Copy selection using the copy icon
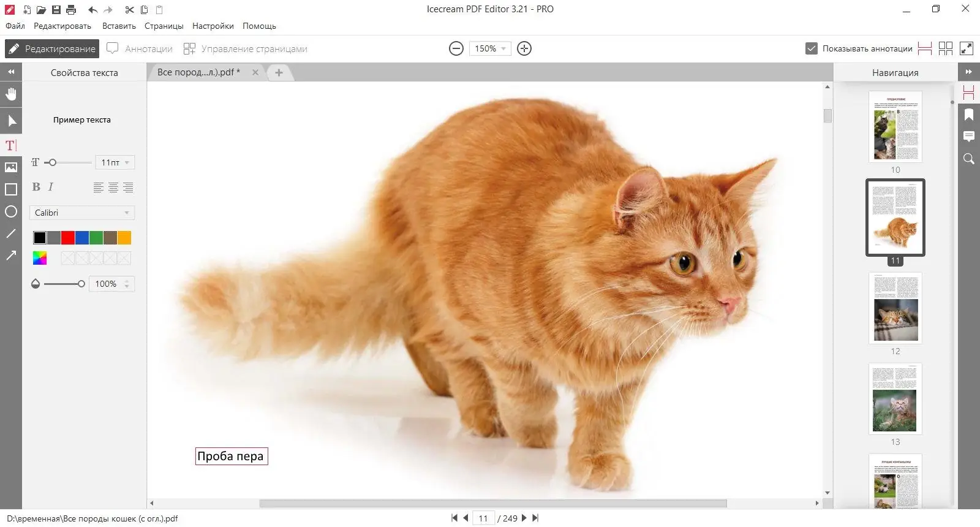This screenshot has width=980, height=527. (145, 10)
